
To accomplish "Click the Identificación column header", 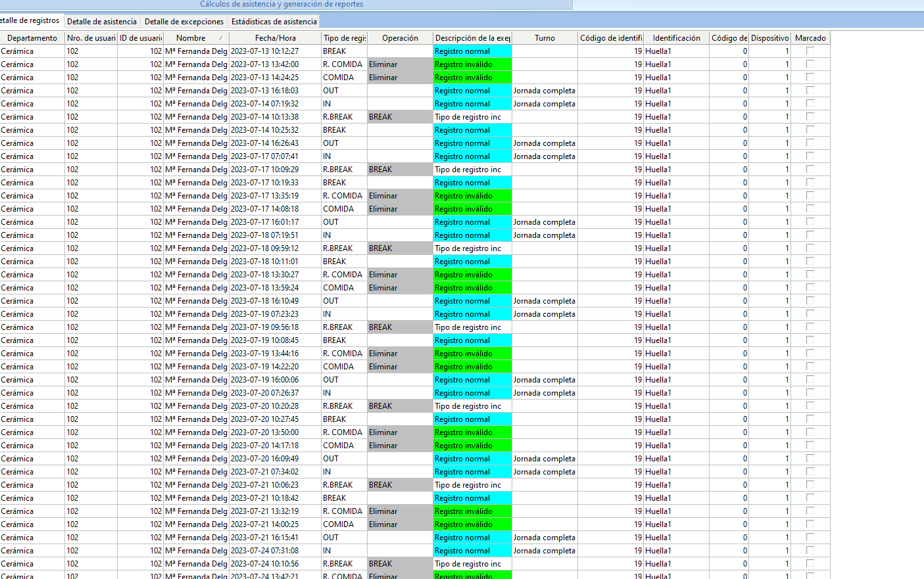I will point(676,38).
